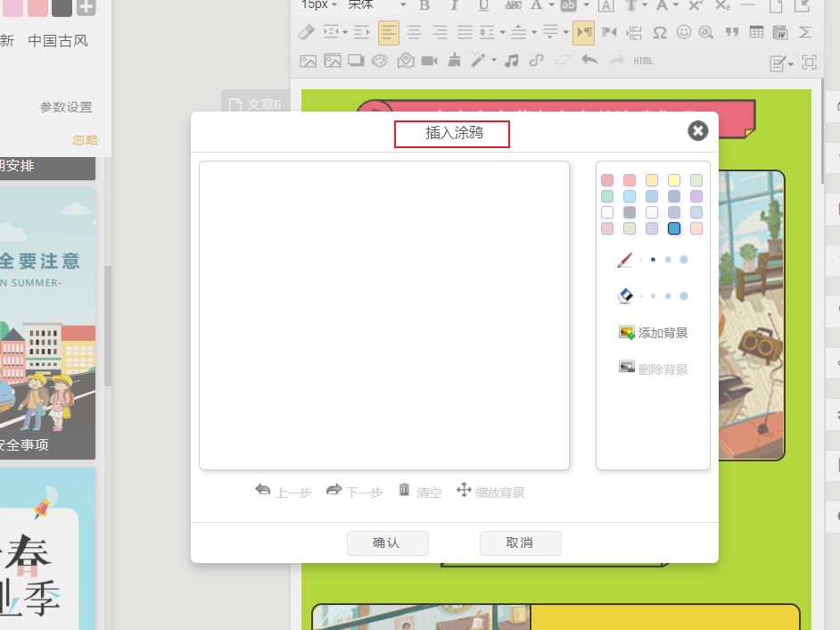The image size is (840, 630).
Task: Toggle left-to-right text direction
Action: coord(583,33)
